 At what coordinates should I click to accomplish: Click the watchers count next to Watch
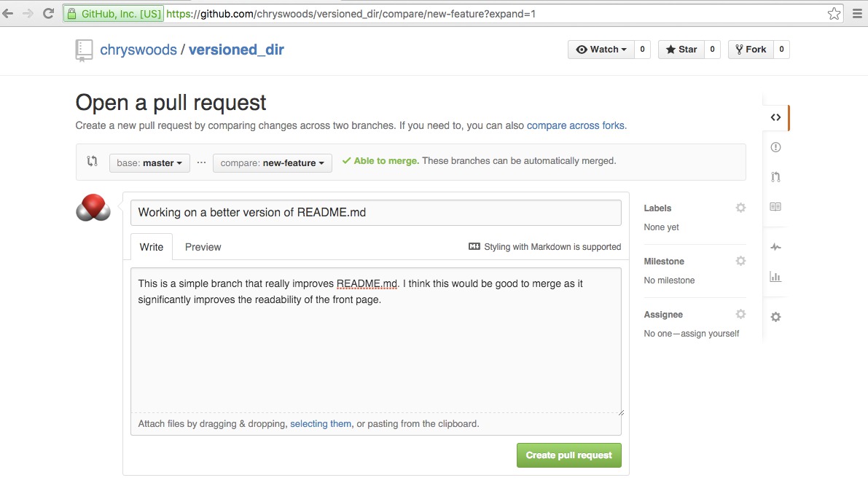[642, 50]
